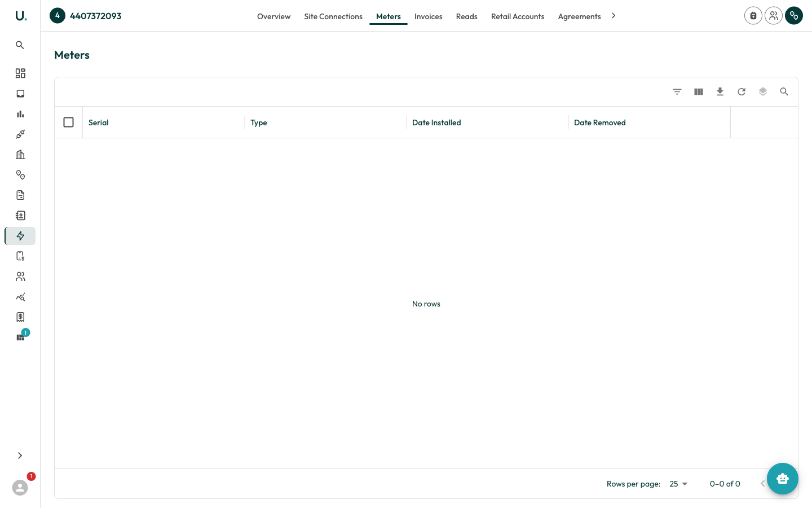Viewport: 812px width, 508px height.
Task: Open the rows per page dropdown
Action: point(678,484)
